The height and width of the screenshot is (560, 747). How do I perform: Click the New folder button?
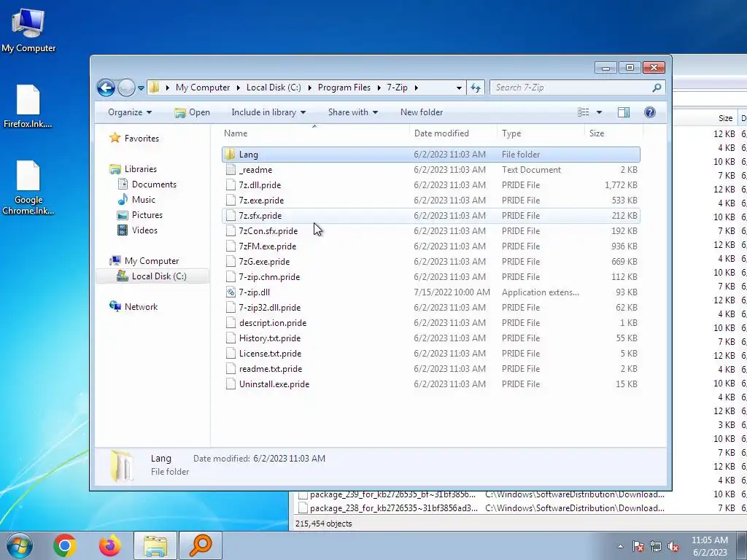422,112
